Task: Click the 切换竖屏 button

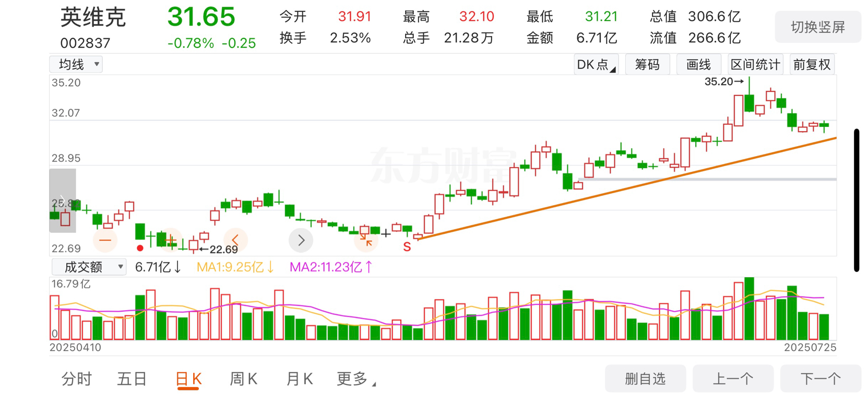Action: tap(818, 27)
